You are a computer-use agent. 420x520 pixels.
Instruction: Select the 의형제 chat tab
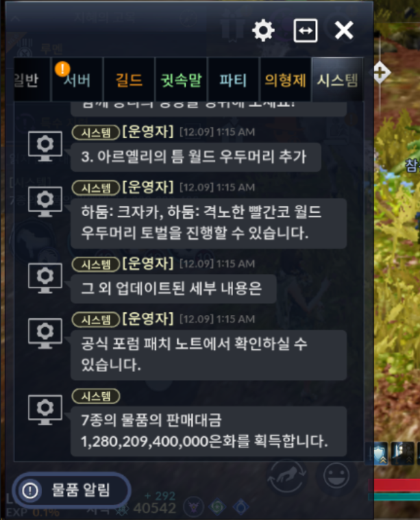tap(285, 80)
